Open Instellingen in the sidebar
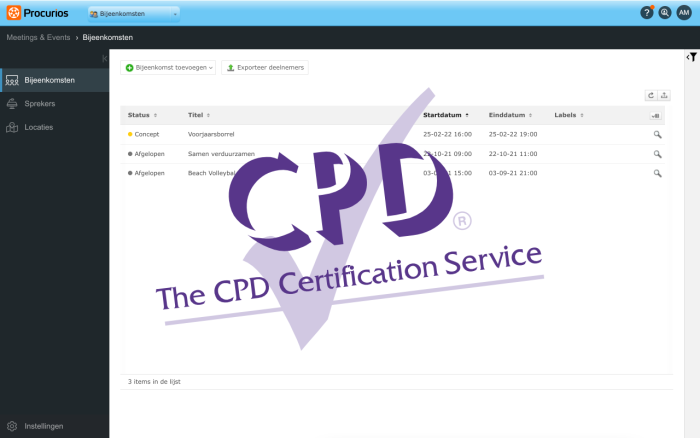700x438 pixels. click(x=54, y=426)
